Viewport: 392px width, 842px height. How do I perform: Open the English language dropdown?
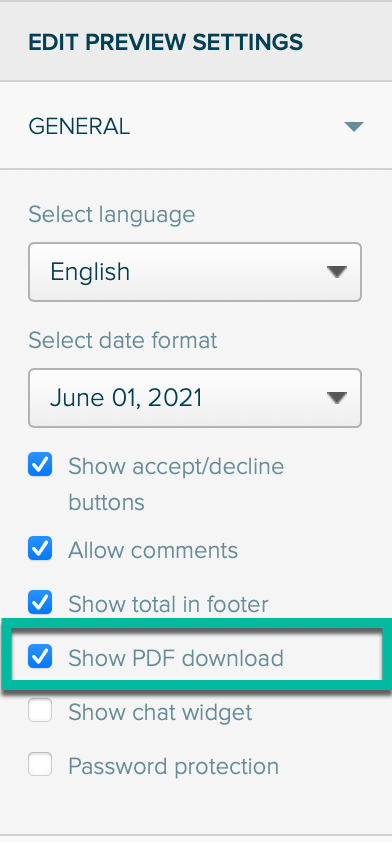(x=195, y=272)
